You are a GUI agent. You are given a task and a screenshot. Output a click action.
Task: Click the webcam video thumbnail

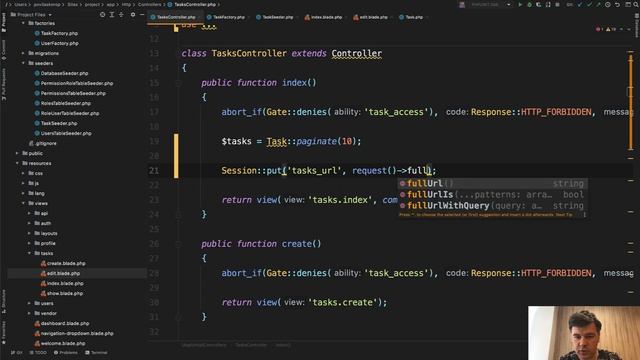[584, 333]
